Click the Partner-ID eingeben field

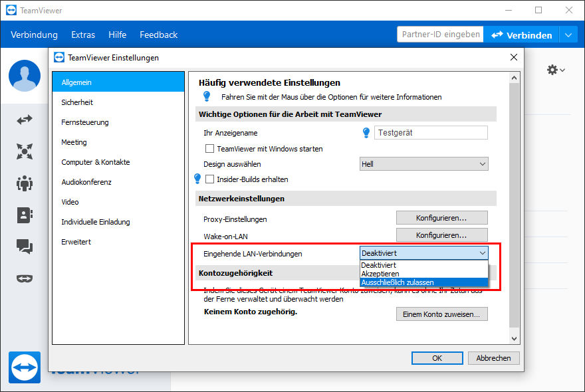point(440,35)
